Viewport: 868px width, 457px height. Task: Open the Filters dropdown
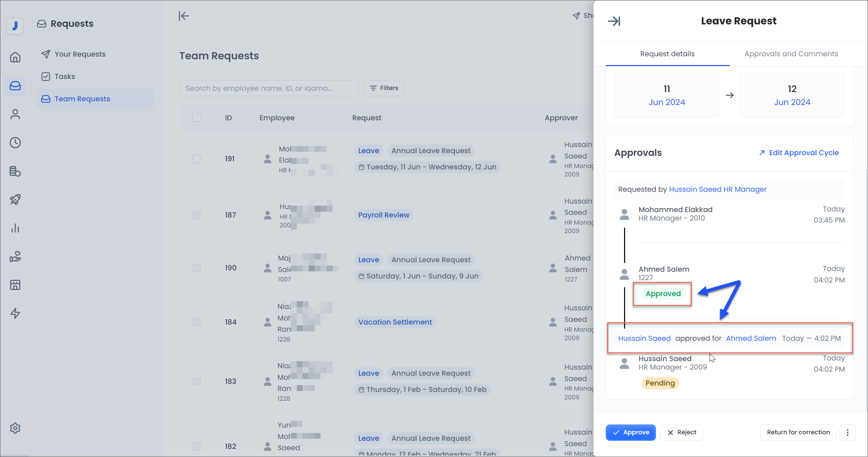tap(384, 88)
